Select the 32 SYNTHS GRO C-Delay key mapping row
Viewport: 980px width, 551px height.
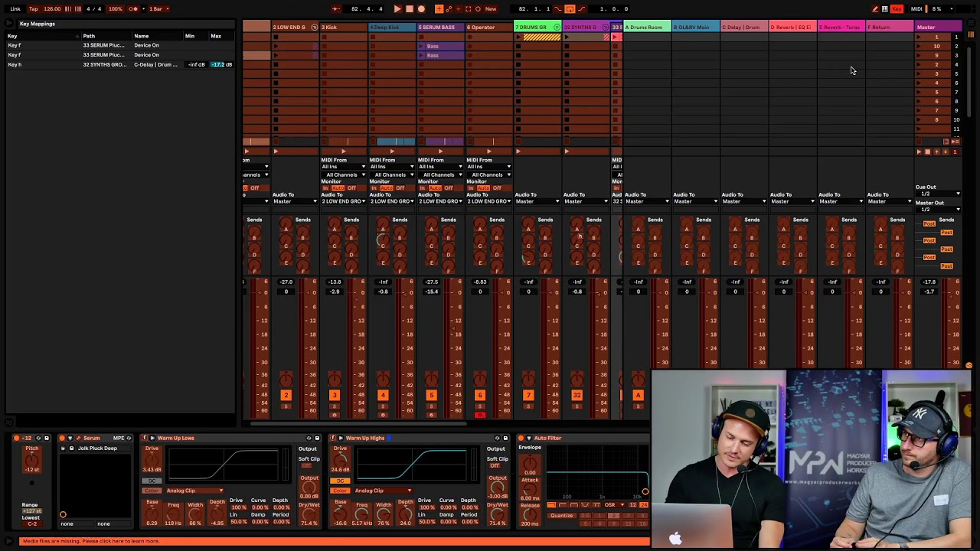point(119,64)
